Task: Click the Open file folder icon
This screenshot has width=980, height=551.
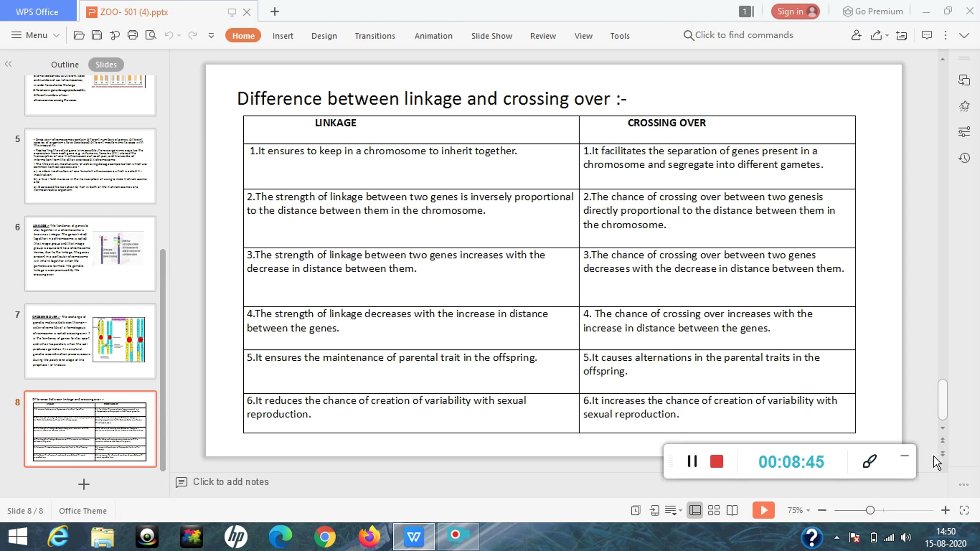Action: [x=79, y=36]
